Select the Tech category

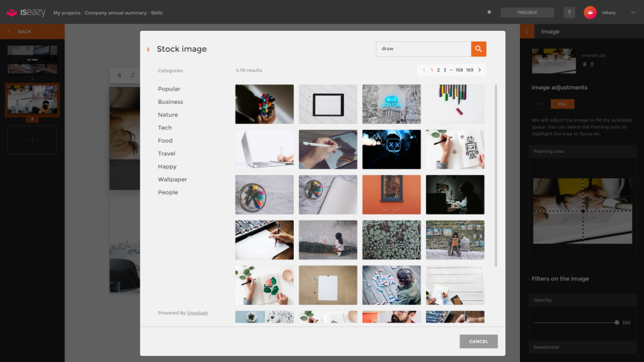click(165, 127)
